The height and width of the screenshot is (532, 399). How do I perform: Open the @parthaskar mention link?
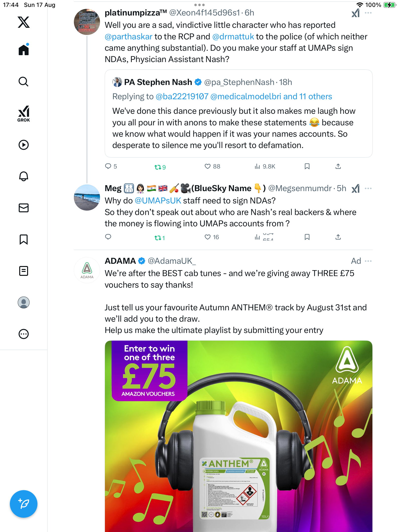[128, 37]
